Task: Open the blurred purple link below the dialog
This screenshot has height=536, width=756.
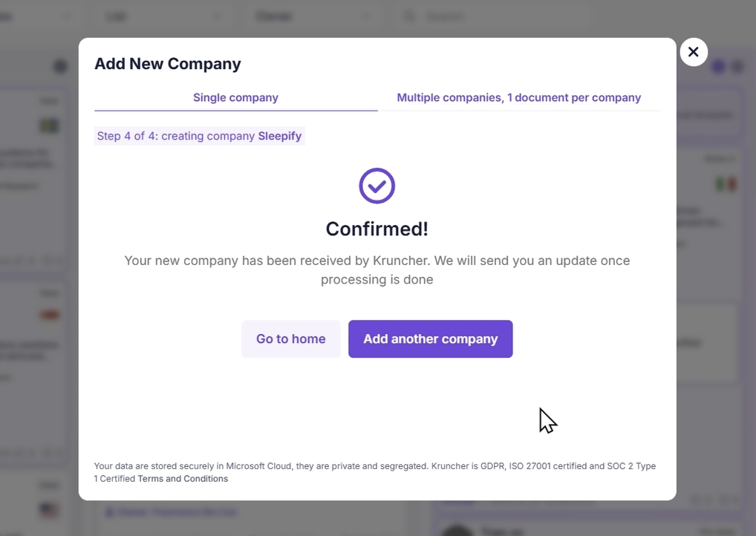Action: 172,512
